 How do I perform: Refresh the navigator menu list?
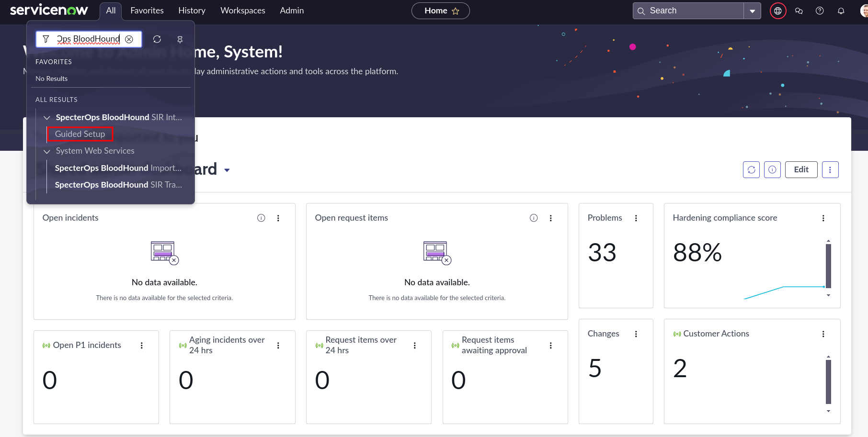tap(157, 39)
